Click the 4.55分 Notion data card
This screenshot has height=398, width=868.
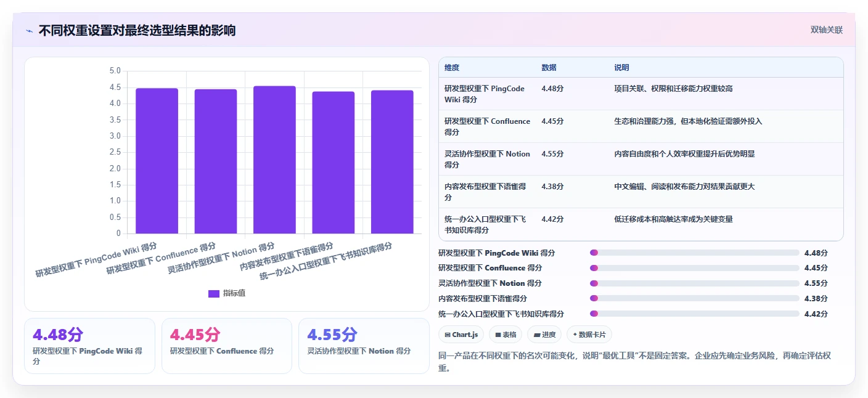[364, 346]
